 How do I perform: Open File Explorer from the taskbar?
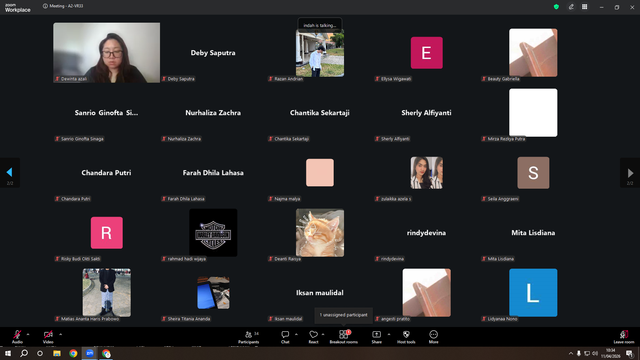tap(57, 353)
